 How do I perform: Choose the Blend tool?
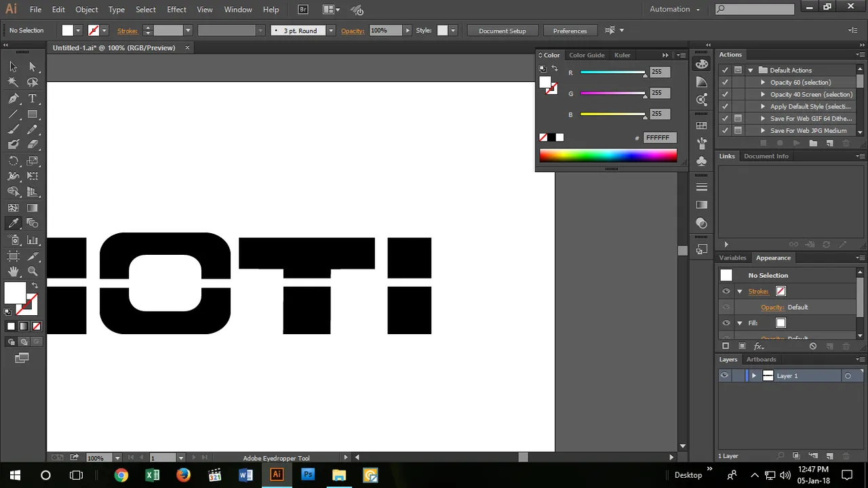pyautogui.click(x=33, y=224)
